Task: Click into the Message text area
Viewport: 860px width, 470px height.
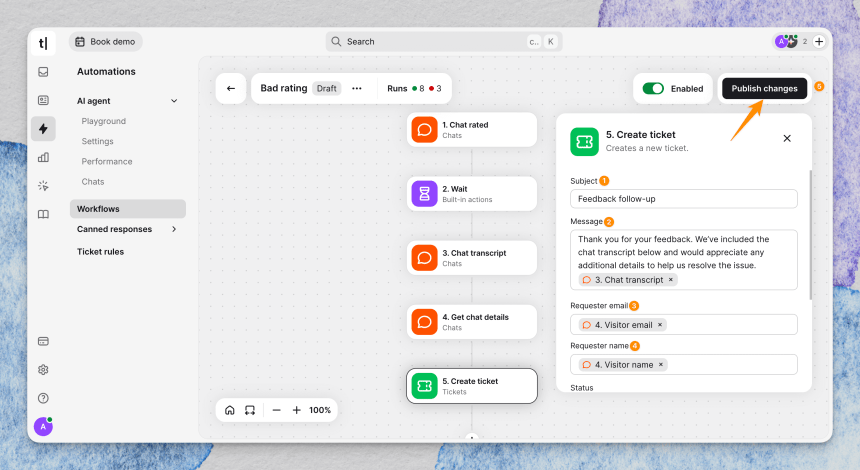Action: [x=683, y=260]
